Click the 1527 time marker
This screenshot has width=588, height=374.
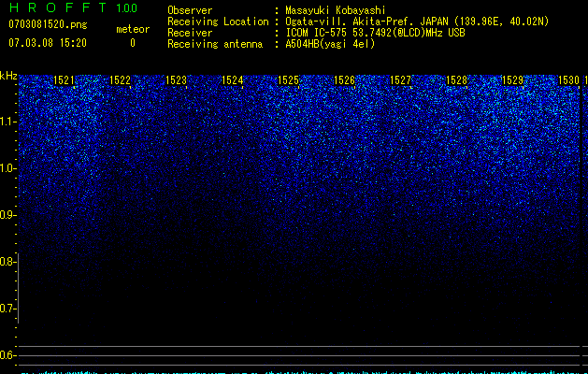pyautogui.click(x=400, y=80)
